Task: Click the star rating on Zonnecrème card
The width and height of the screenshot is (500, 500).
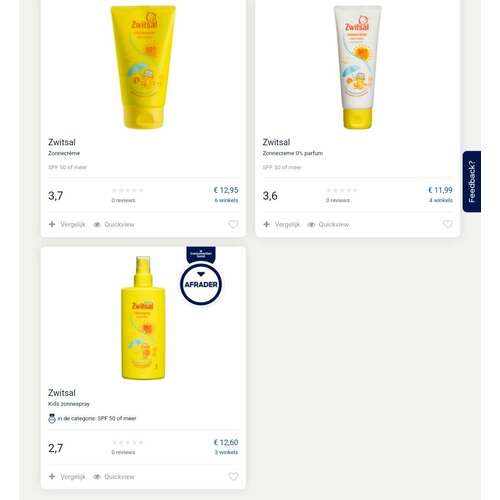Action: tap(127, 190)
